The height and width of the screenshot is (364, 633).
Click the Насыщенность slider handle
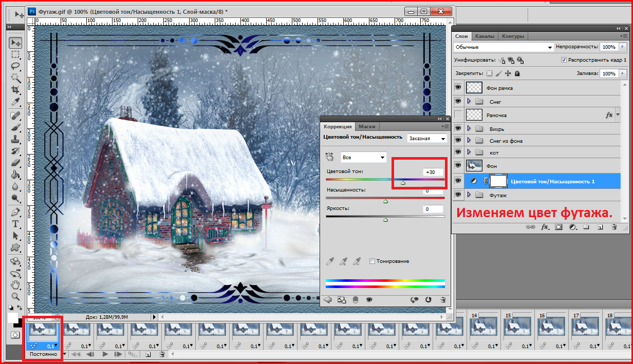click(385, 201)
